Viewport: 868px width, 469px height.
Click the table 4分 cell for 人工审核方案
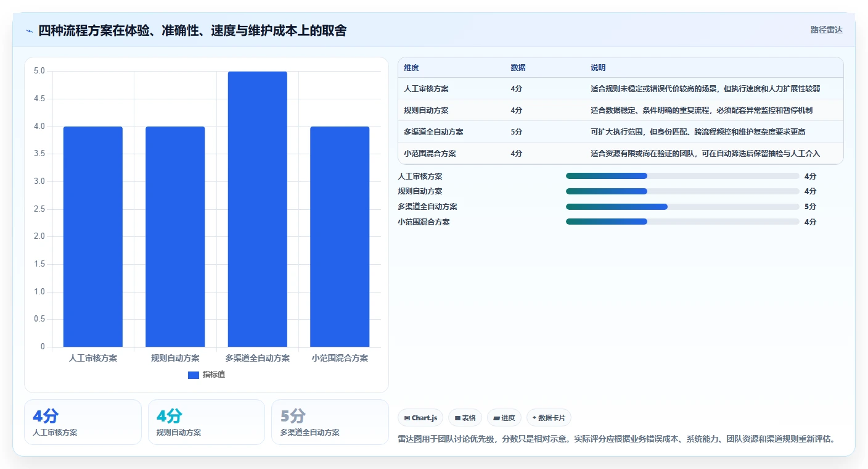point(517,89)
